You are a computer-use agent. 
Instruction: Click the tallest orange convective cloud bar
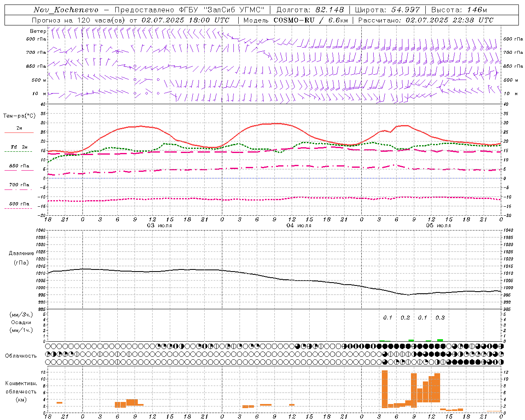point(385,389)
